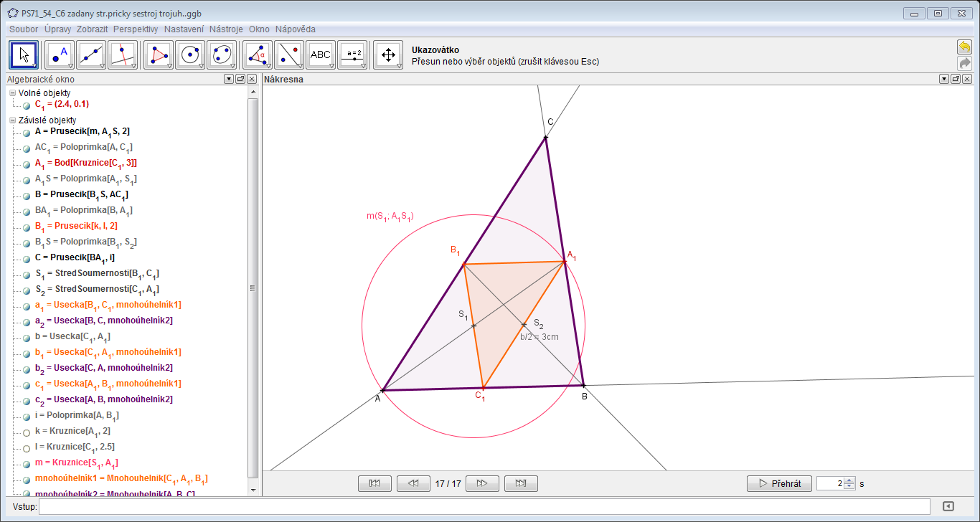Open pointer tool dropdown arrow
Screen dimensions: 980x522
34,65
